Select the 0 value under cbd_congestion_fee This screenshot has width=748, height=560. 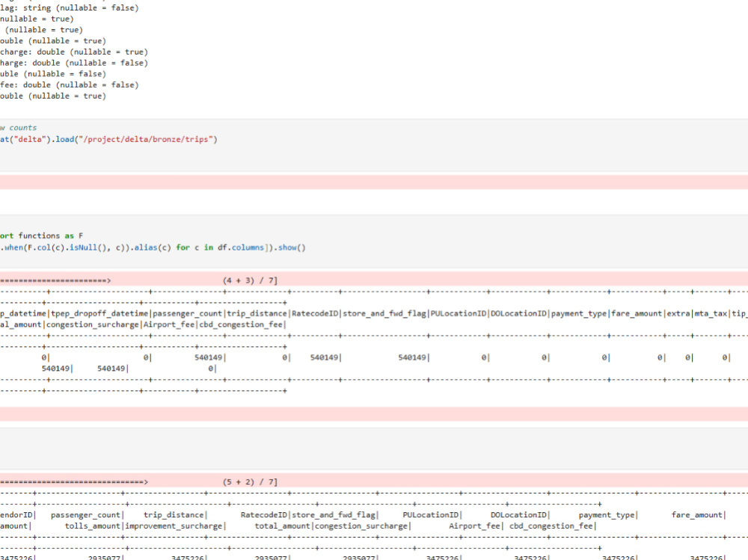(x=210, y=369)
